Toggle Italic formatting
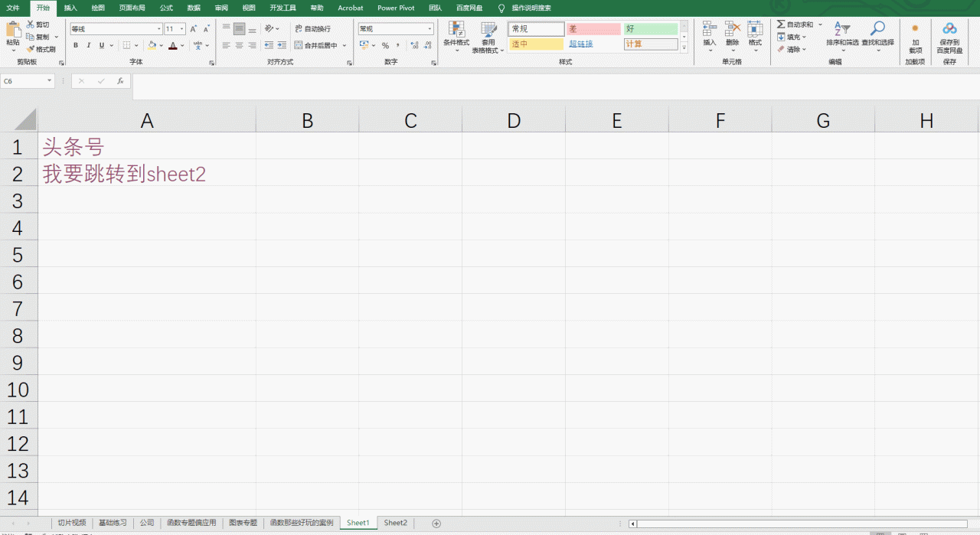This screenshot has height=535, width=980. click(89, 45)
